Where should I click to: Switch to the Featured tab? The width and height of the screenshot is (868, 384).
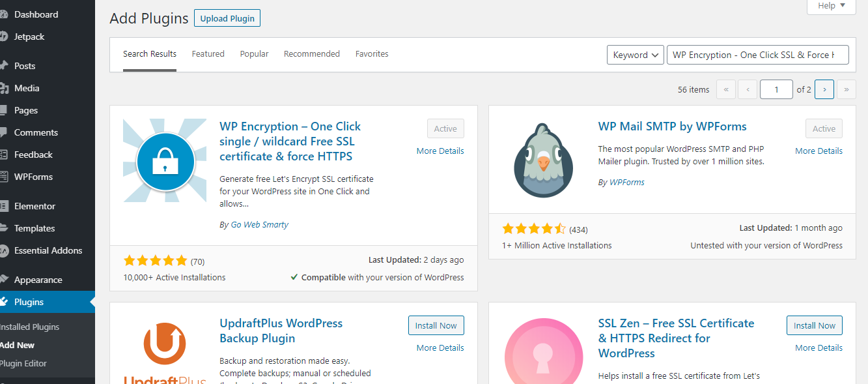tap(208, 54)
